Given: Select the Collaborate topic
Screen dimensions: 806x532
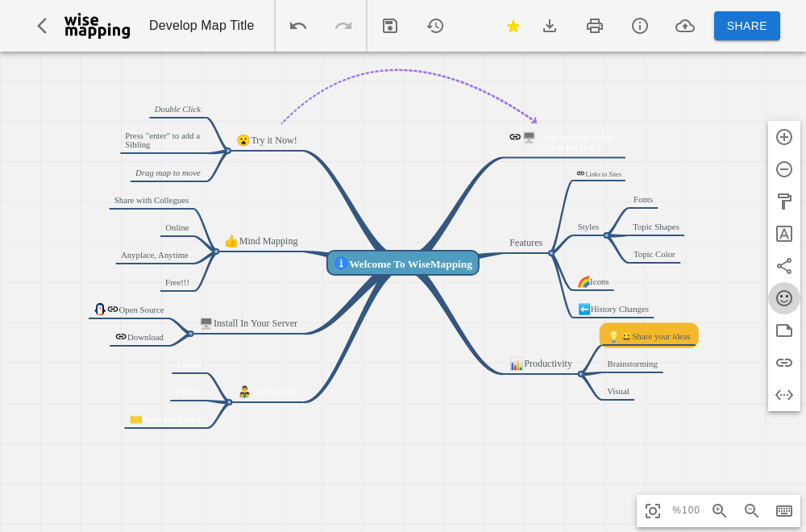Looking at the screenshot, I should [x=268, y=392].
